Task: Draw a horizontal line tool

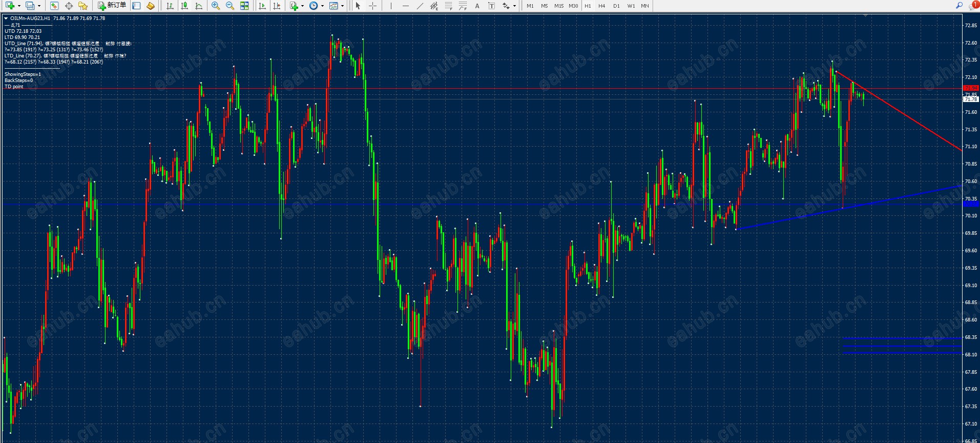Action: point(405,6)
